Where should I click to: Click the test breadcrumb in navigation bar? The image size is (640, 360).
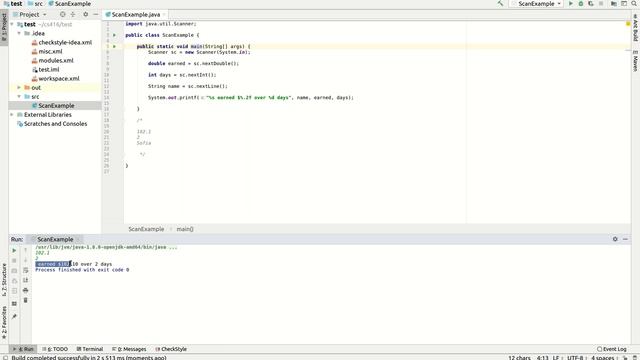13,4
